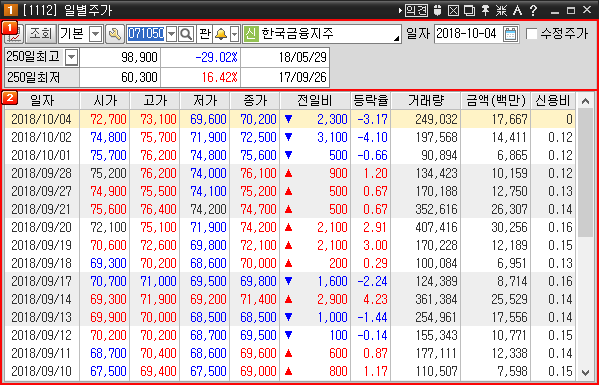Enable the 수정주가 checkbox
Screen dimensions: 599x385
(531, 34)
